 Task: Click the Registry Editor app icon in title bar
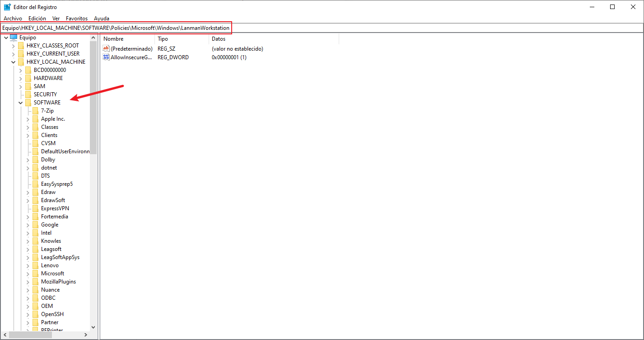[7, 7]
